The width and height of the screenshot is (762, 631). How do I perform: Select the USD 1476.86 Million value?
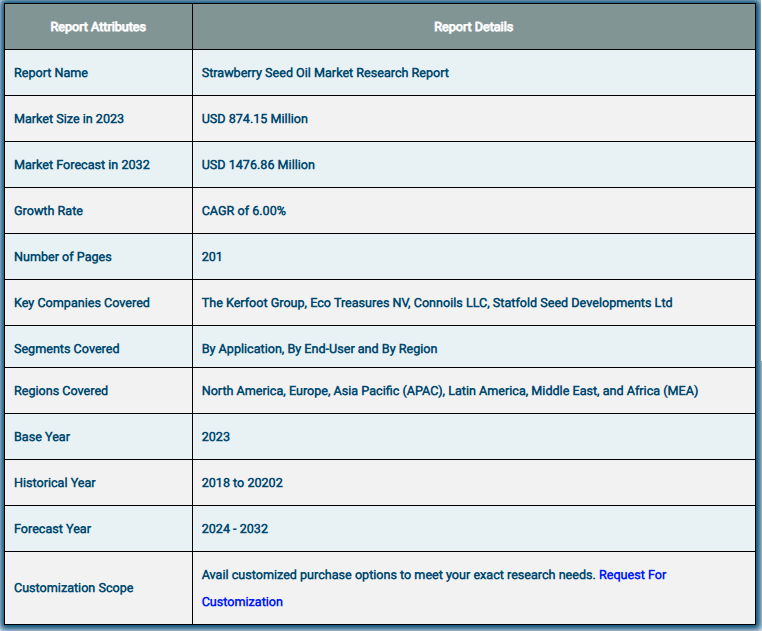[x=258, y=165]
